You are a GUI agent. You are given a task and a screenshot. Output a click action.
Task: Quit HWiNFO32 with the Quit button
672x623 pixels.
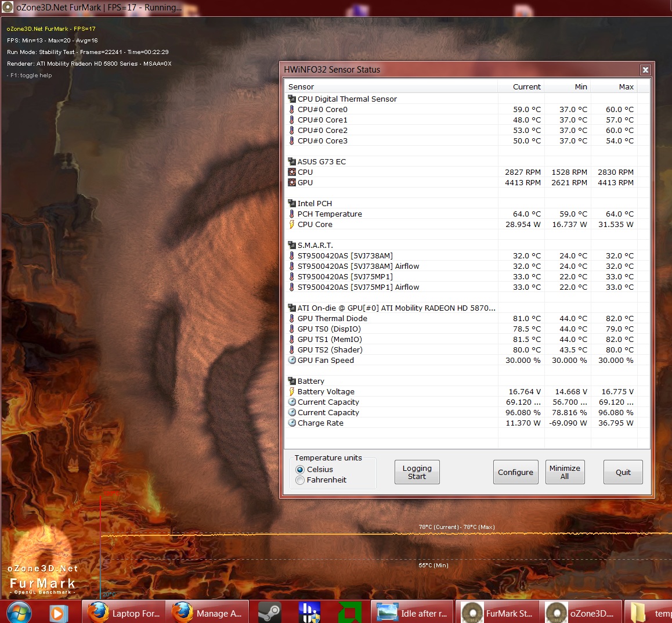[x=623, y=472]
